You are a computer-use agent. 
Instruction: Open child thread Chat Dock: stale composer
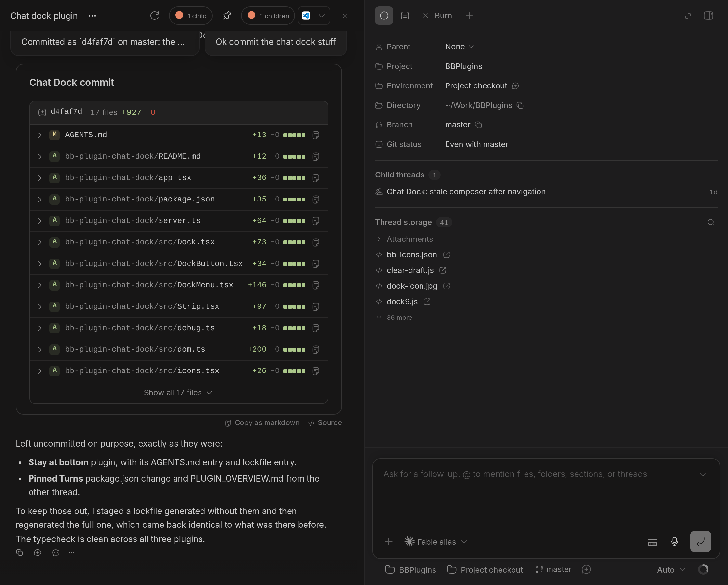(546, 192)
